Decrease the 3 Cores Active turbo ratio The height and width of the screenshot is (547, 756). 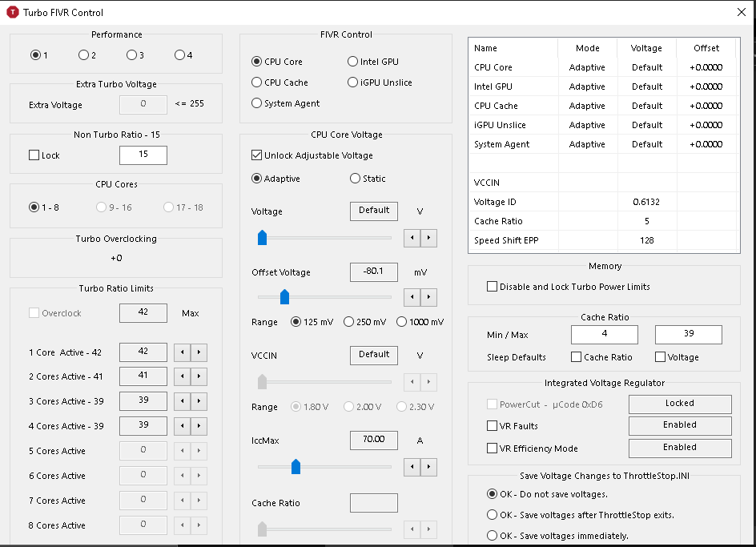tap(182, 401)
